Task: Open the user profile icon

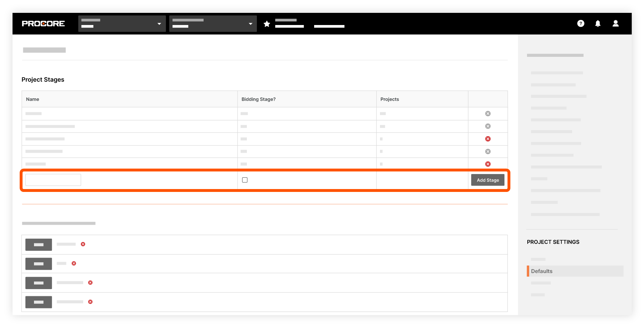Action: [615, 23]
